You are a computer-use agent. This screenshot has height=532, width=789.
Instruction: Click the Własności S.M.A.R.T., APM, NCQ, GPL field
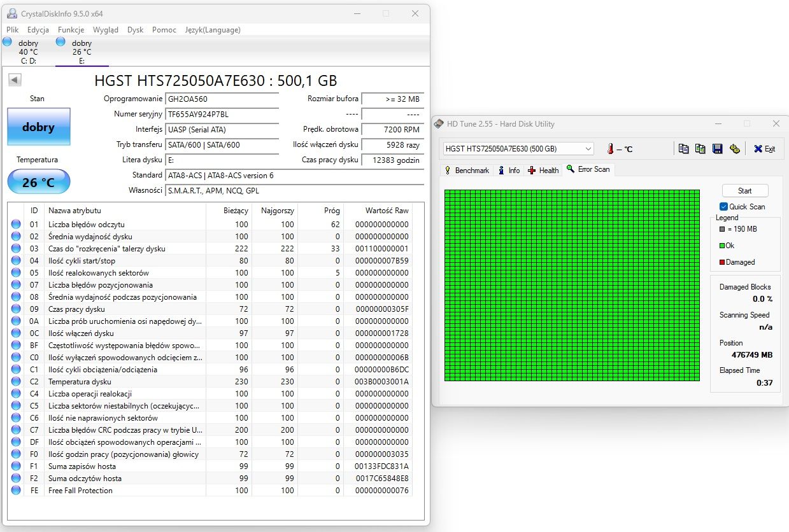click(294, 191)
